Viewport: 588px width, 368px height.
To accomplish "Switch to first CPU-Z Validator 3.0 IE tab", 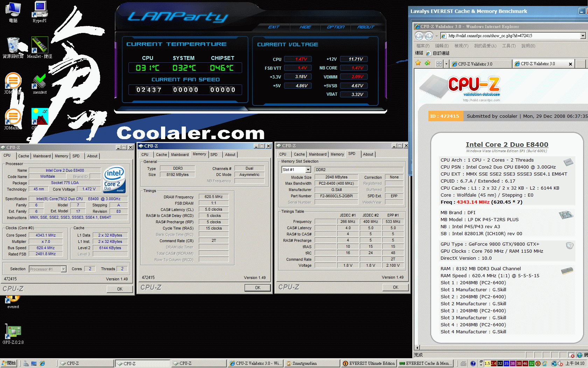I will pyautogui.click(x=481, y=64).
